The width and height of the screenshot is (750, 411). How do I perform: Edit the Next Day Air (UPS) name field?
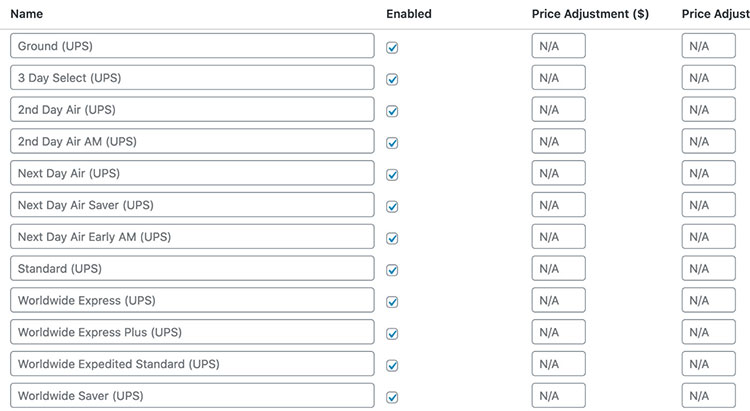(x=192, y=173)
